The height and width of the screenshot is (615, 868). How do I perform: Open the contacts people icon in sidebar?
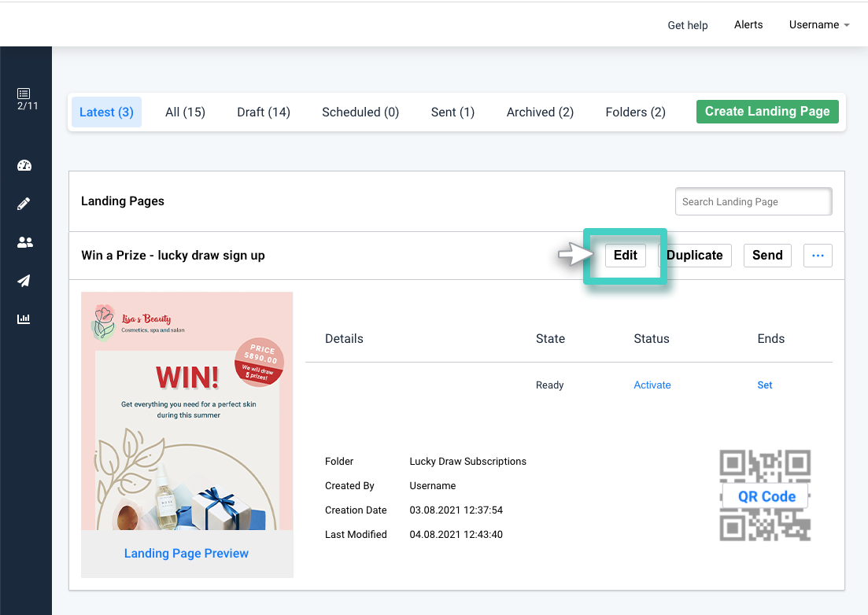tap(25, 242)
